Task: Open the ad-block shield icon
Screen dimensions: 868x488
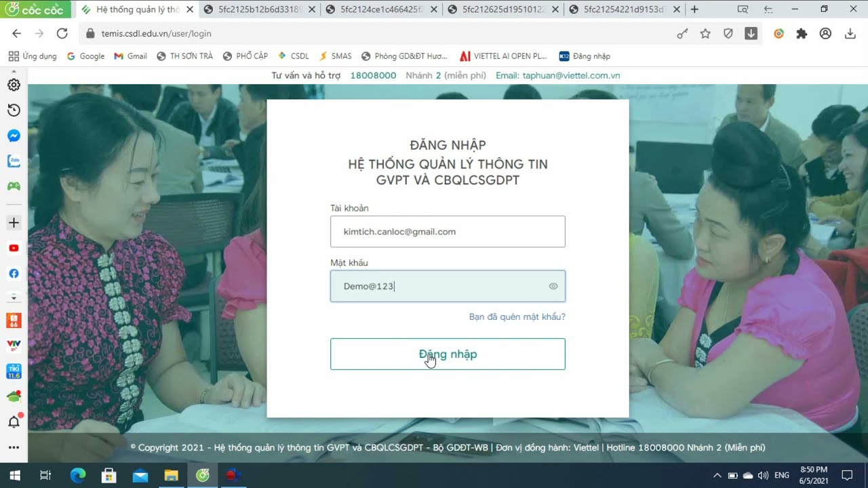Action: coord(728,33)
